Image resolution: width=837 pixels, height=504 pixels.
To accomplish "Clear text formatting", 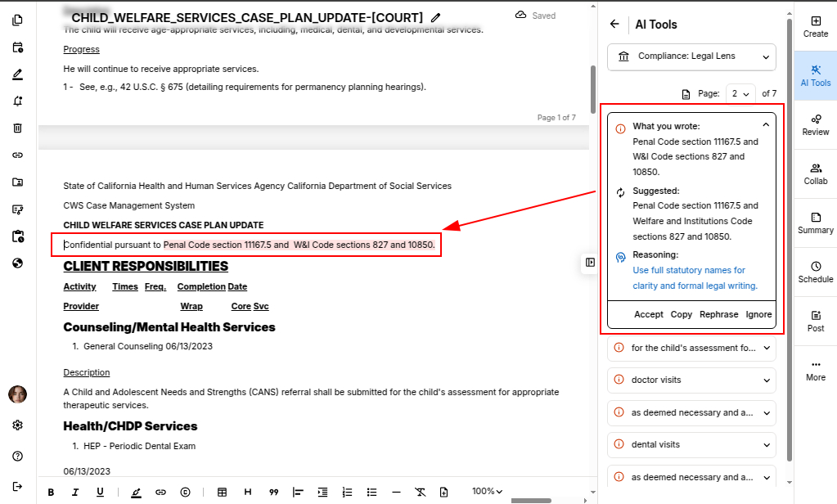I will pos(420,492).
